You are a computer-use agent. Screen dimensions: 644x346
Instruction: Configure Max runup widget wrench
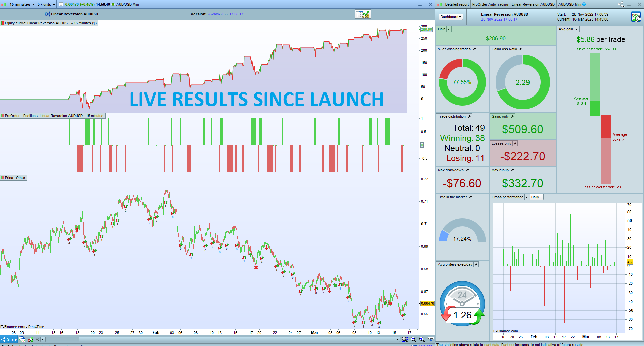[512, 170]
